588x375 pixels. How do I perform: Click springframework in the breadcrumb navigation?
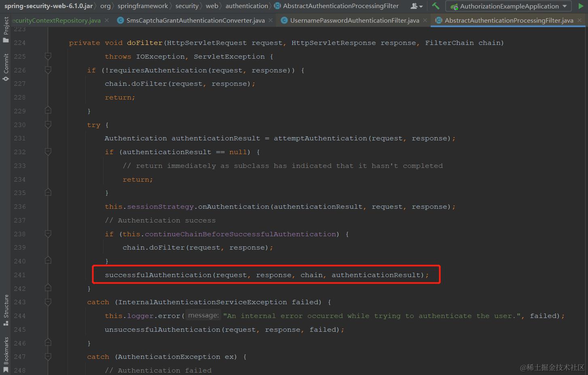point(143,6)
